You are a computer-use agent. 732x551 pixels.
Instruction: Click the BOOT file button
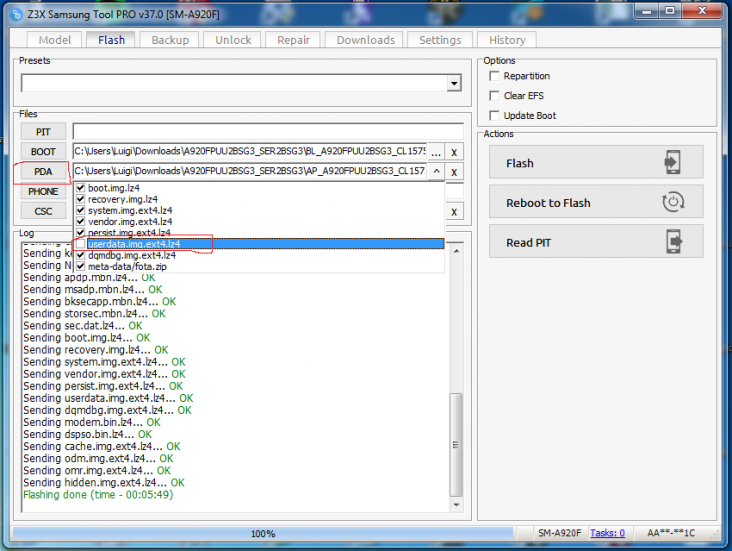[43, 152]
